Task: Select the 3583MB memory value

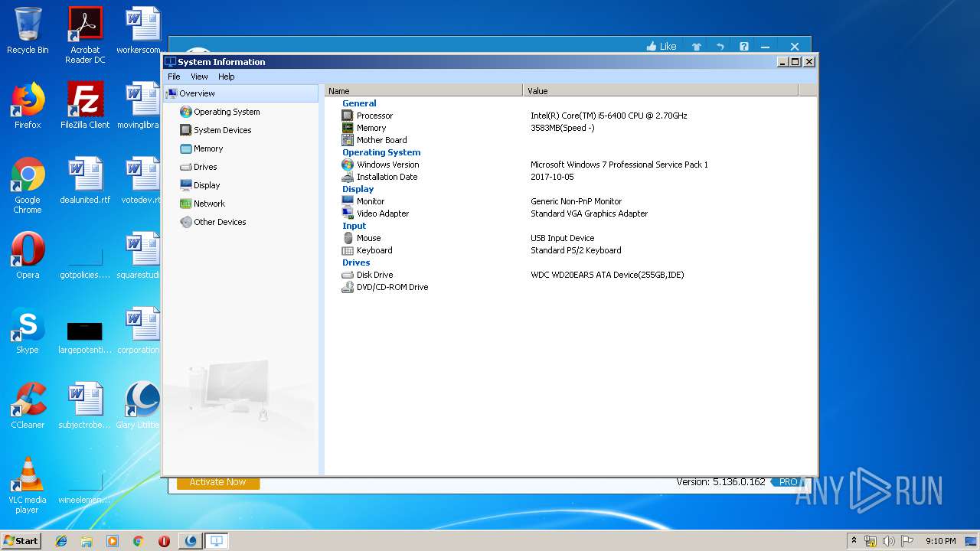Action: pyautogui.click(x=562, y=128)
